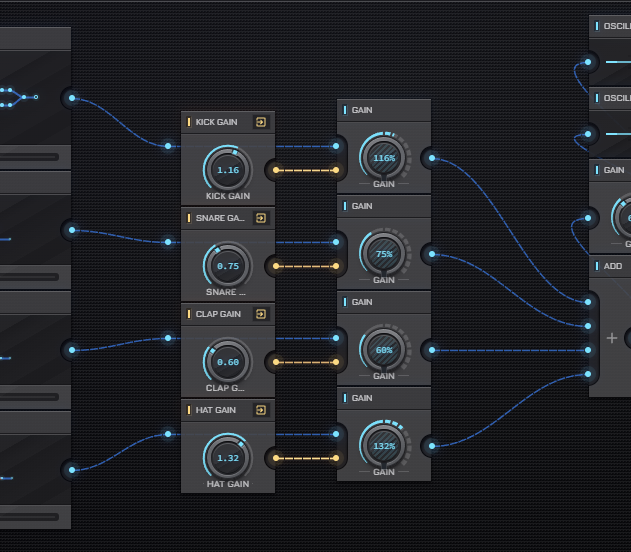The height and width of the screenshot is (552, 631).
Task: Select the ADD module header
Action: (x=610, y=266)
